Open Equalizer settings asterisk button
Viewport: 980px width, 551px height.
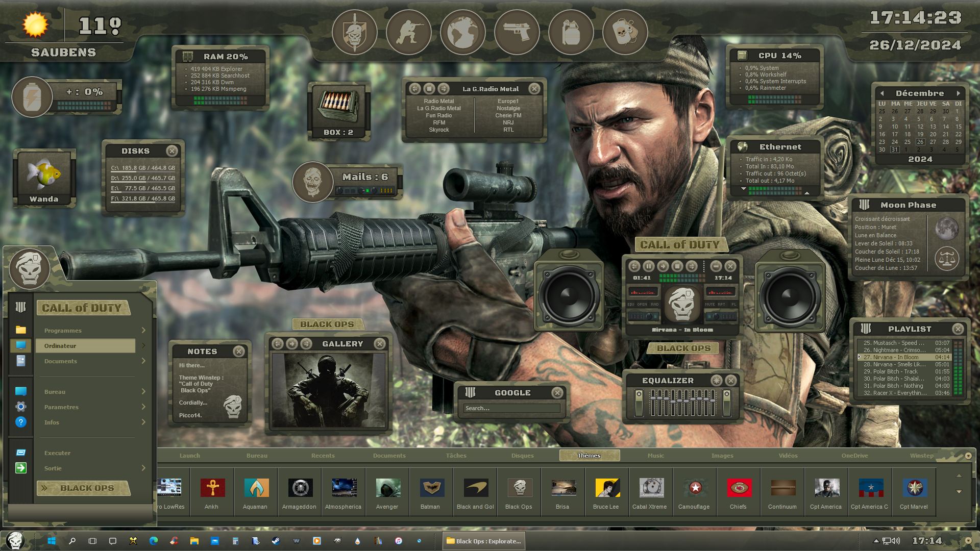coord(717,381)
